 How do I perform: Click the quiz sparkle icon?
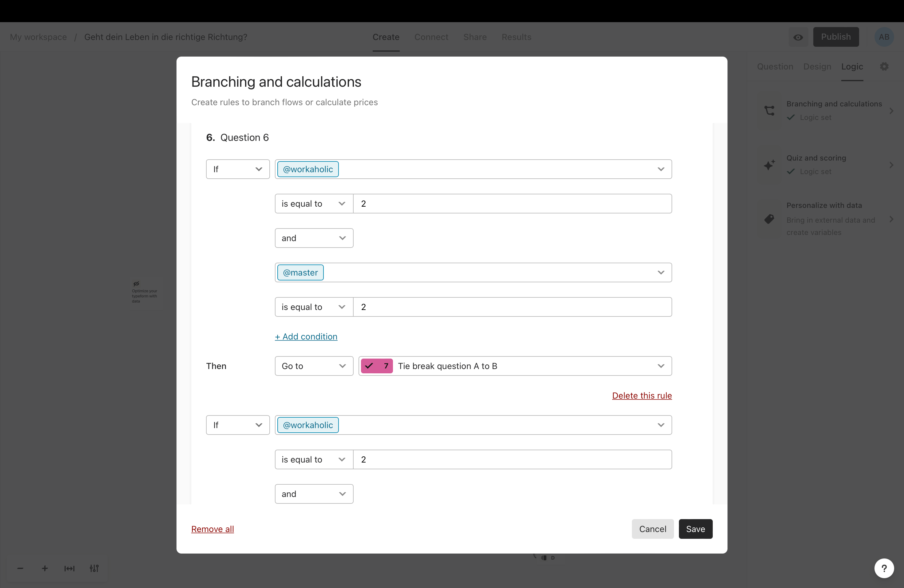[769, 165]
